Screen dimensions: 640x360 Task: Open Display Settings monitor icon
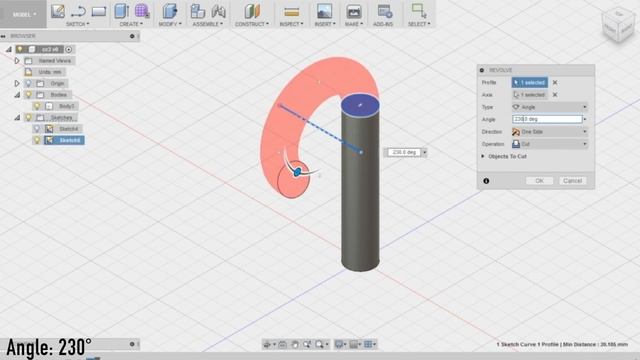pyautogui.click(x=339, y=344)
